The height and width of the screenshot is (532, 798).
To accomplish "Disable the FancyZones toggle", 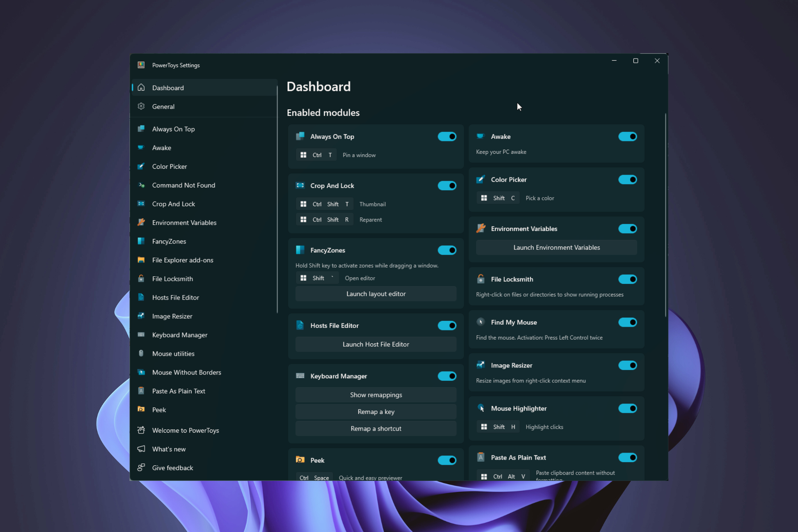I will pyautogui.click(x=447, y=250).
